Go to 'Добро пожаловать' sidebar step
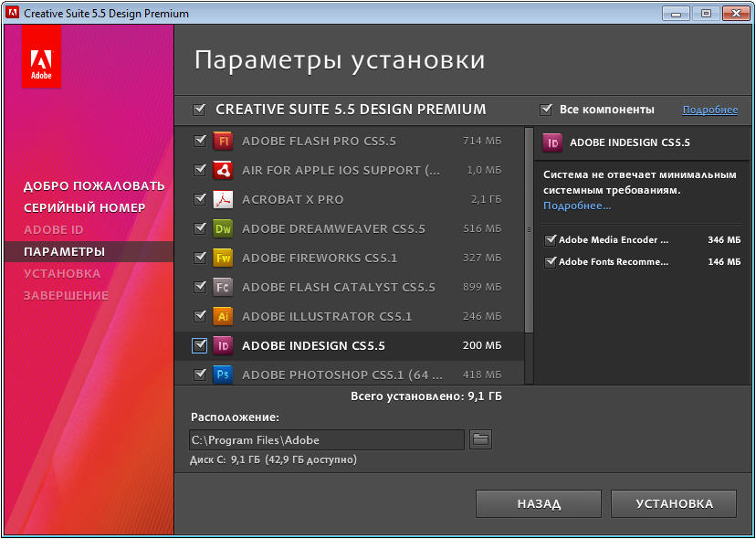The width and height of the screenshot is (756, 539). coord(94,185)
